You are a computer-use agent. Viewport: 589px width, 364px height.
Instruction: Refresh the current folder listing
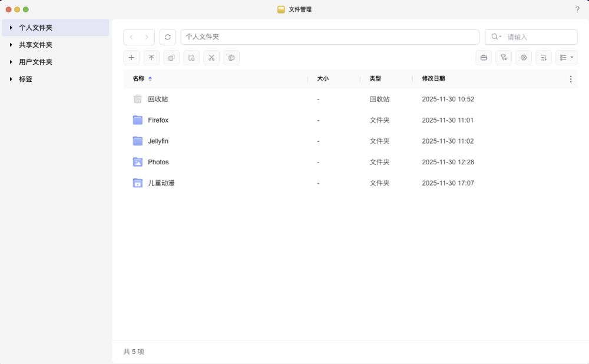coord(167,37)
